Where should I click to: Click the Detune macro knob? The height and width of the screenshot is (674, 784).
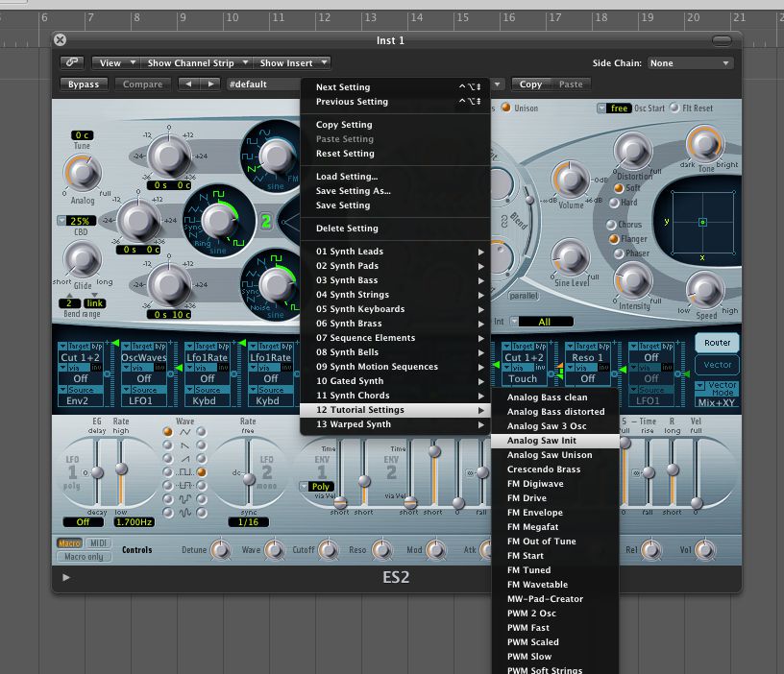(x=221, y=549)
